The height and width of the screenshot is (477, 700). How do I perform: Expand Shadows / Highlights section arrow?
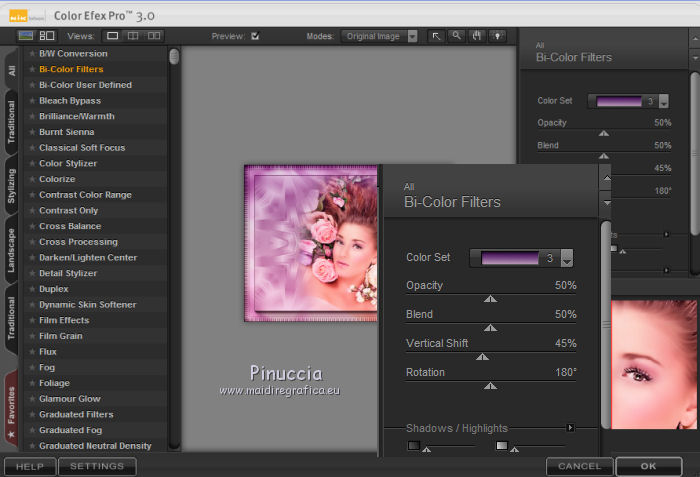[570, 428]
